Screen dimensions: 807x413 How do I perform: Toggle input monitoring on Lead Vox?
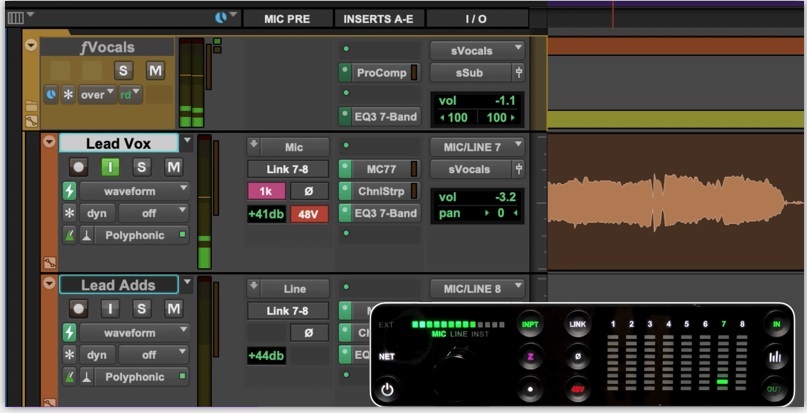[x=110, y=167]
